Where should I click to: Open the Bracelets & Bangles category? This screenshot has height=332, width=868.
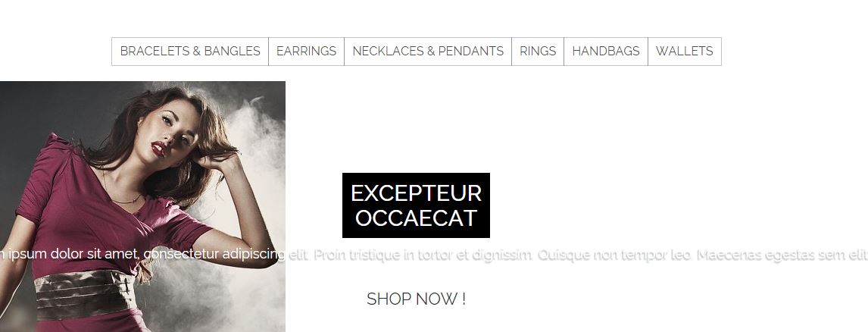click(190, 52)
